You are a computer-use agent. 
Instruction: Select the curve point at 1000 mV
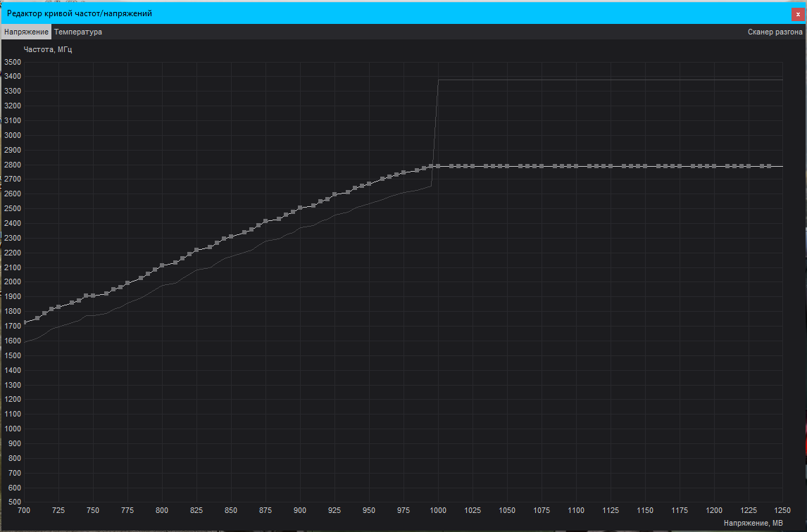[x=438, y=166]
